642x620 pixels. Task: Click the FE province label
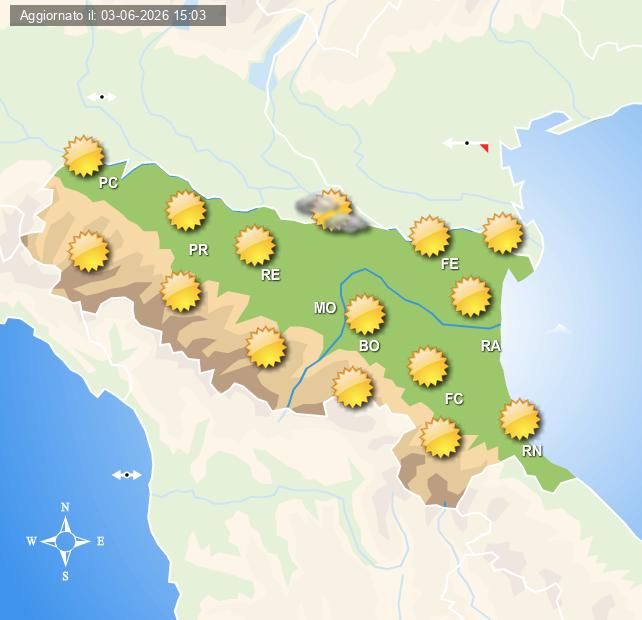pyautogui.click(x=450, y=264)
